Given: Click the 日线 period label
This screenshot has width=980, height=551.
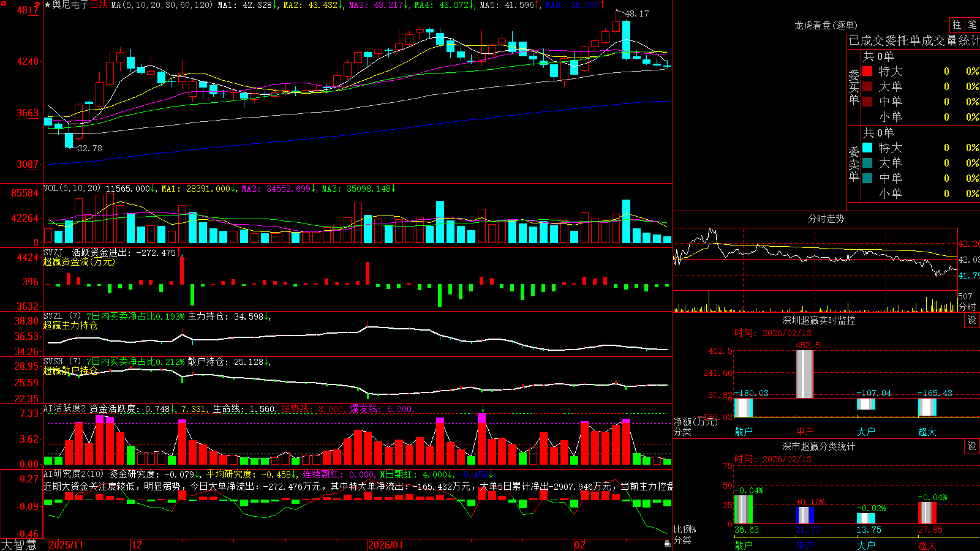Looking at the screenshot, I should [x=99, y=5].
